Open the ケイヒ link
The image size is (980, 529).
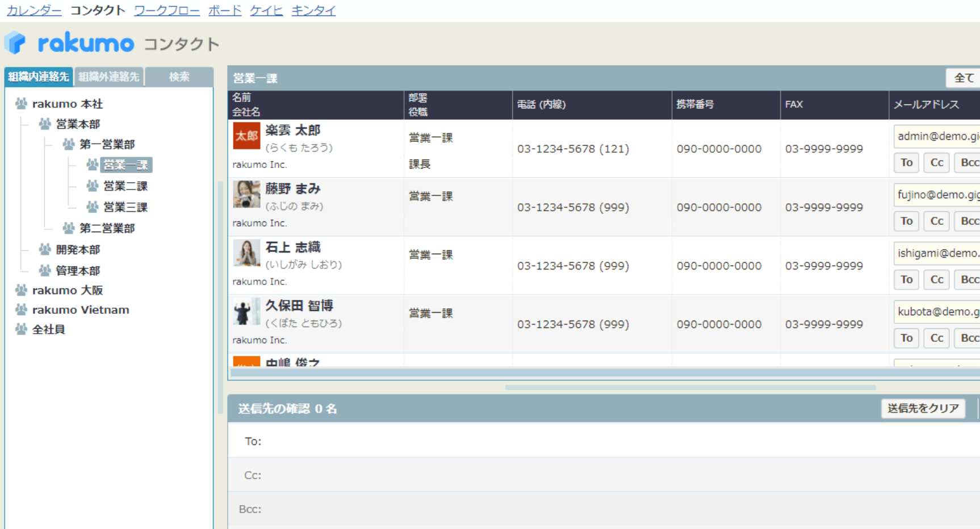(266, 10)
